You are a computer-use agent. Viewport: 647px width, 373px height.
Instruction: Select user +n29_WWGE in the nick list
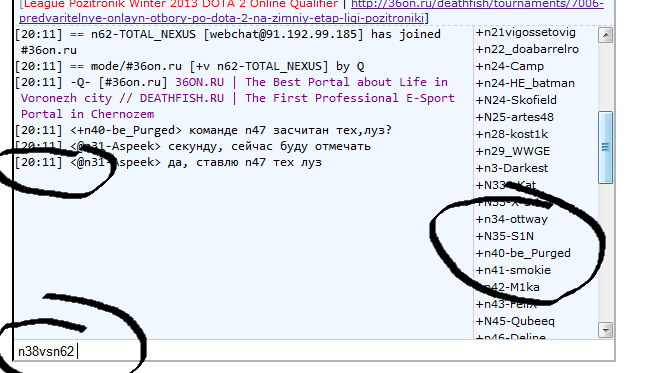[513, 151]
